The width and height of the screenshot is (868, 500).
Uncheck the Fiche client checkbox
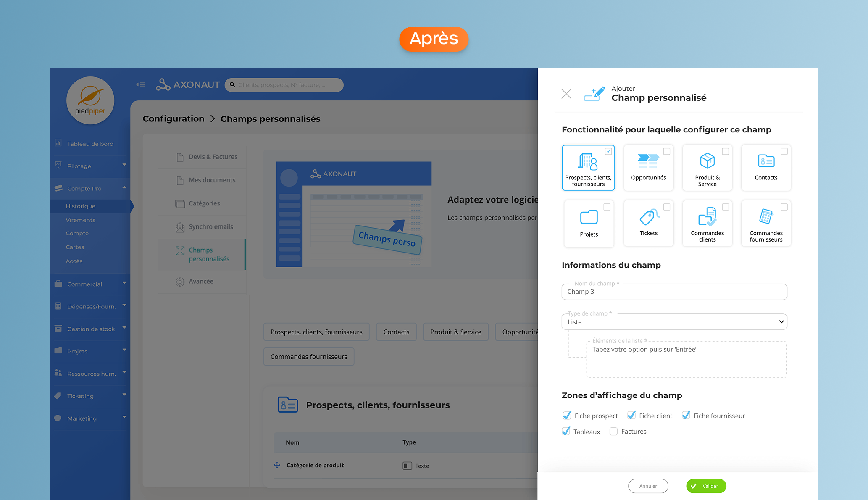click(631, 416)
